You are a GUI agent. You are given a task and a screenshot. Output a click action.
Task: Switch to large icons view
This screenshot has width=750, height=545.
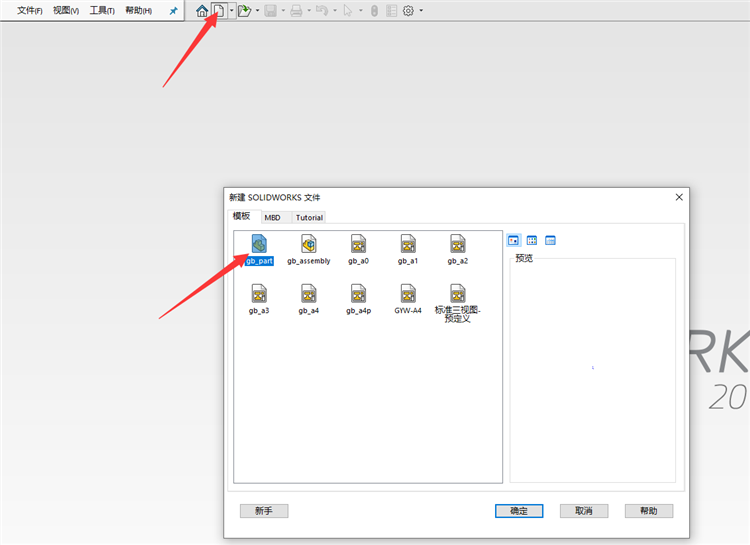coord(514,240)
